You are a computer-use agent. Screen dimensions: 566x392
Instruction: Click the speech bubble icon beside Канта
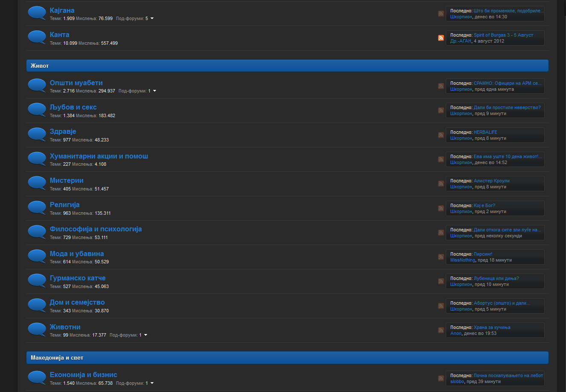click(x=37, y=37)
